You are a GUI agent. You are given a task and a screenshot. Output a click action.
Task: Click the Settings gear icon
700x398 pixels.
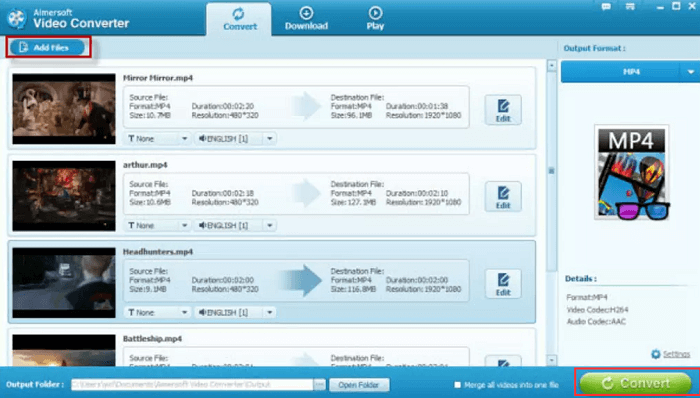pos(655,354)
